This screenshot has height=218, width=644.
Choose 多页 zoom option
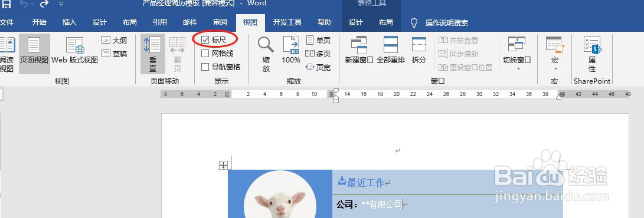click(318, 54)
